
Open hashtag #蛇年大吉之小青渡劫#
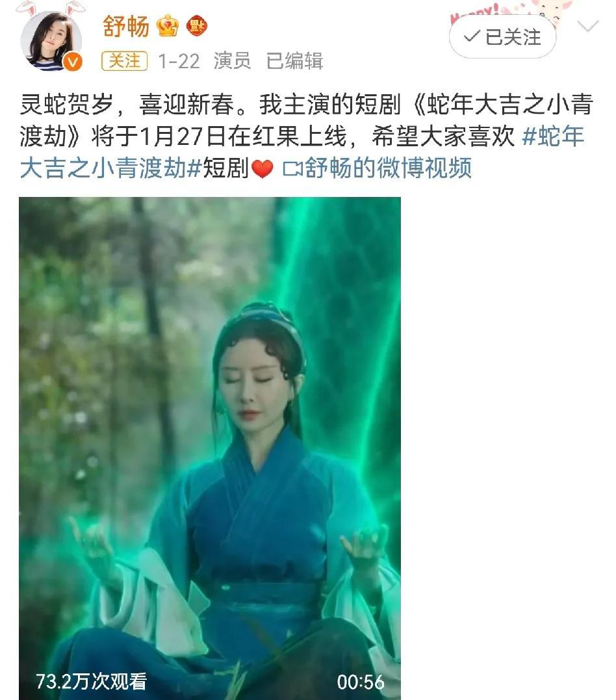pyautogui.click(x=302, y=152)
